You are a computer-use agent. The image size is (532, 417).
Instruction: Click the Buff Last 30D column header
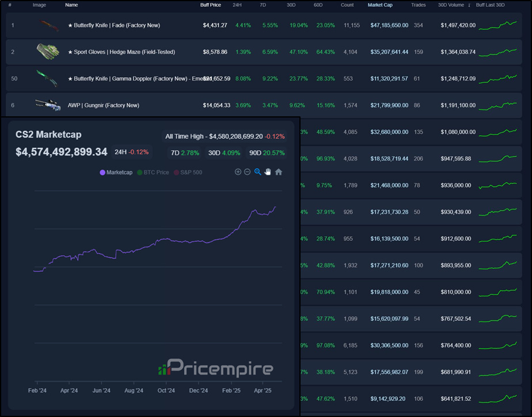click(x=491, y=5)
